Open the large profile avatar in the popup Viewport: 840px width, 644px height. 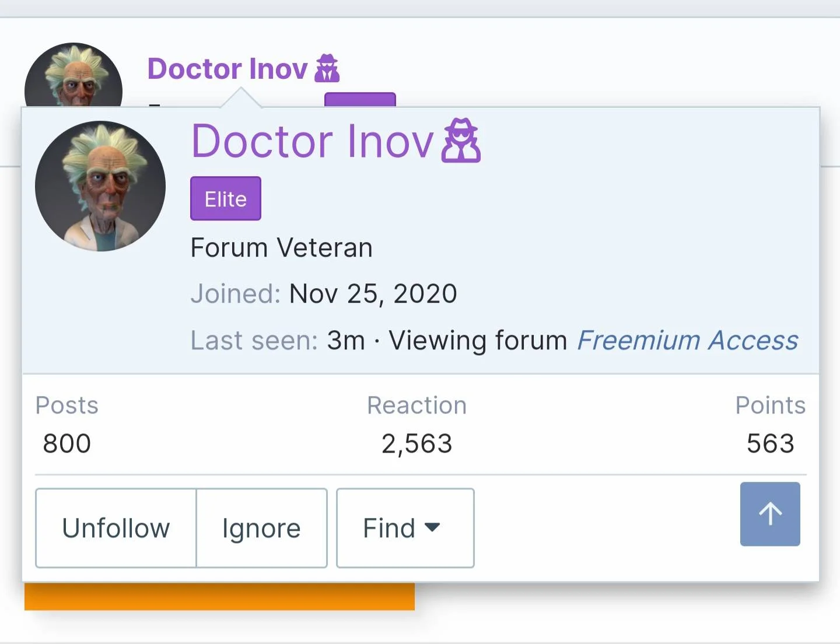(x=100, y=186)
